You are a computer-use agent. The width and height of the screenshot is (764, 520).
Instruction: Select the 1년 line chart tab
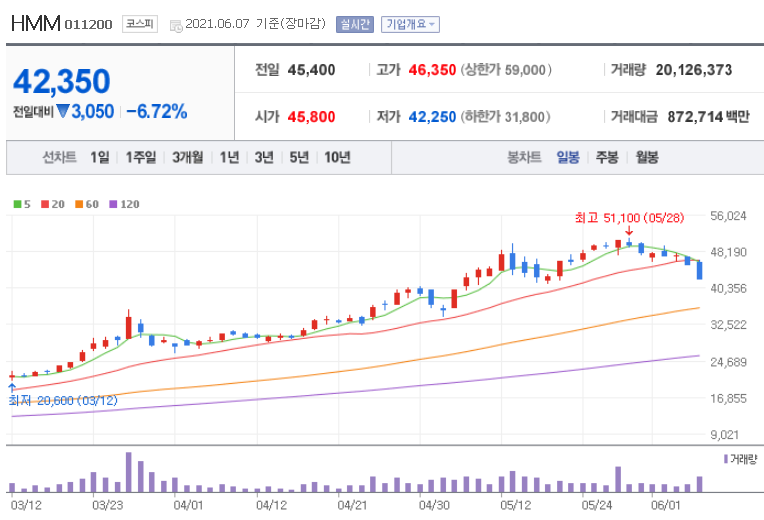pos(229,157)
